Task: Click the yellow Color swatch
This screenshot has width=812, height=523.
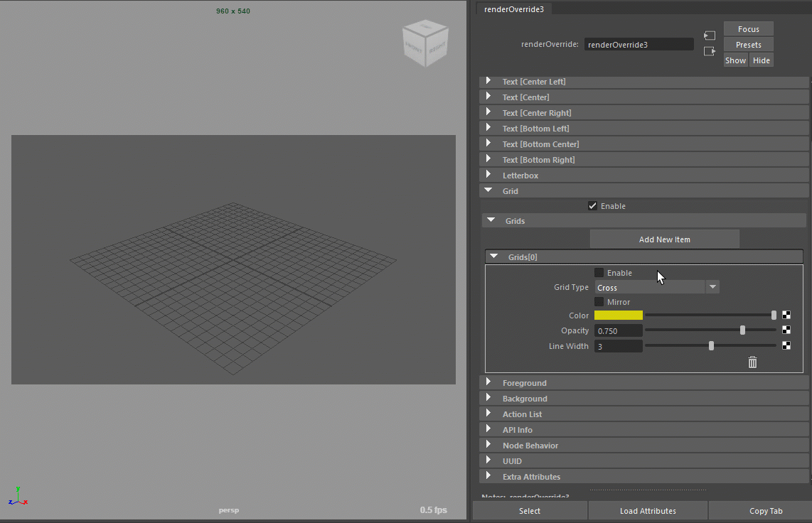Action: tap(619, 316)
